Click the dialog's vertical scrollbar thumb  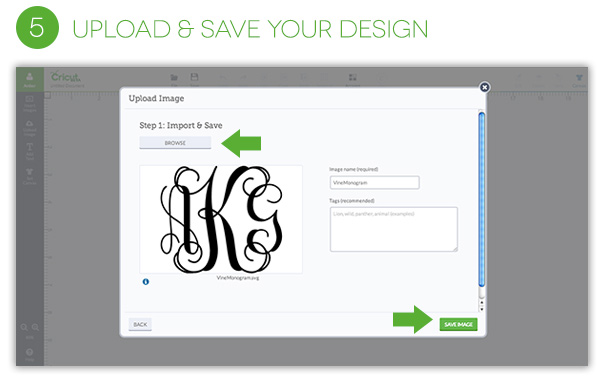click(x=482, y=199)
